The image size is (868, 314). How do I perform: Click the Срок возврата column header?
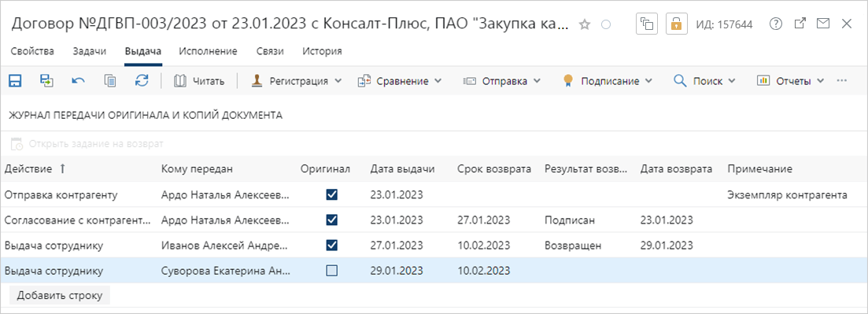(x=495, y=169)
